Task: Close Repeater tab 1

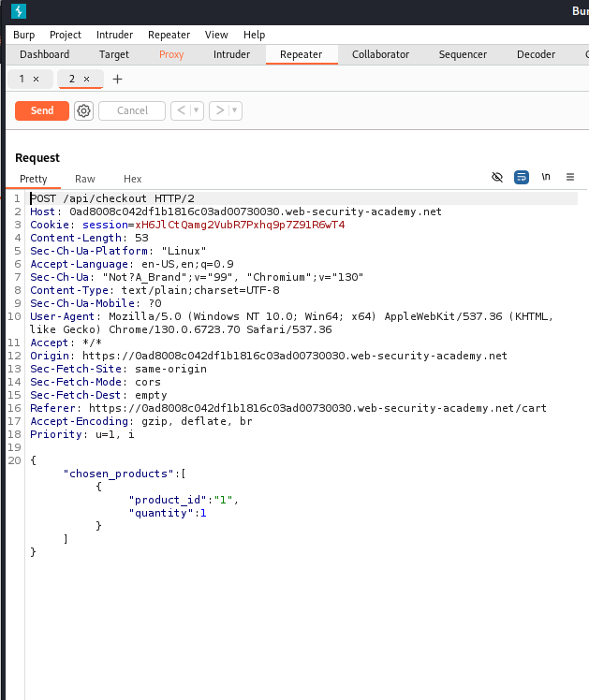Action: tap(37, 79)
